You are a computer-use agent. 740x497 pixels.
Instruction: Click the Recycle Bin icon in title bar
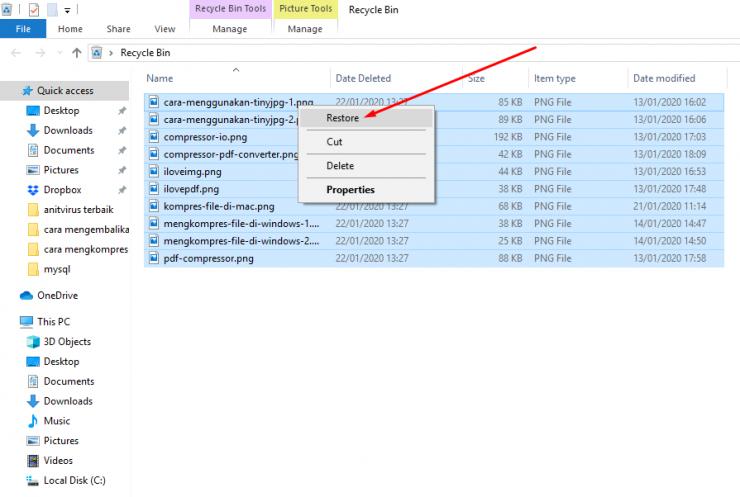(x=7, y=9)
